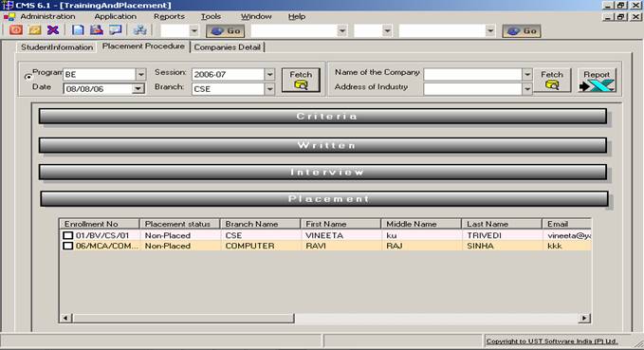Image resolution: width=644 pixels, height=350 pixels.
Task: Switch to the Companies Detail tab
Action: 227,47
